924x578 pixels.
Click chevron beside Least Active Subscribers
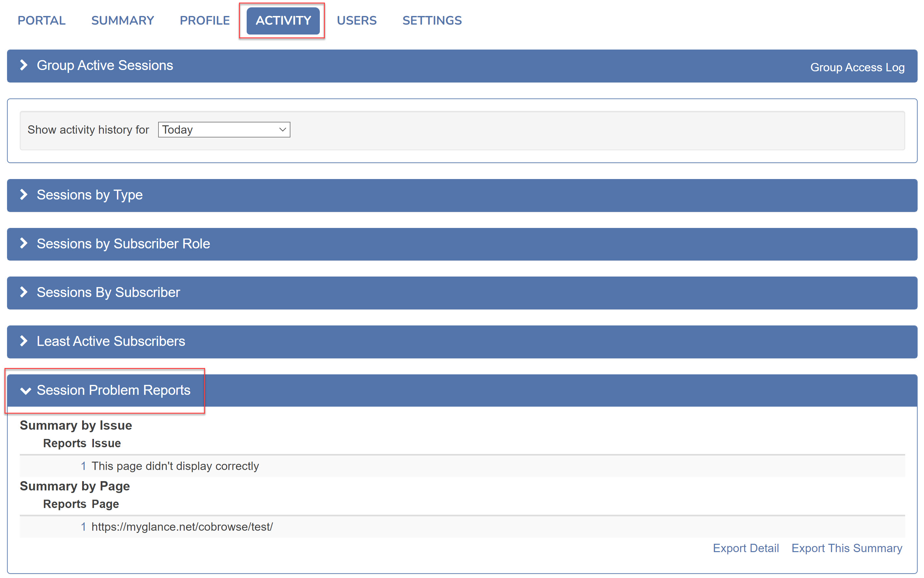click(24, 340)
